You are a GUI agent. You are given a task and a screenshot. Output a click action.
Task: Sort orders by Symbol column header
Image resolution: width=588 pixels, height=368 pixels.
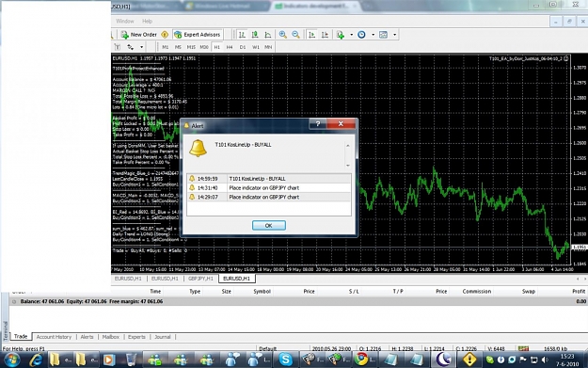pyautogui.click(x=262, y=291)
